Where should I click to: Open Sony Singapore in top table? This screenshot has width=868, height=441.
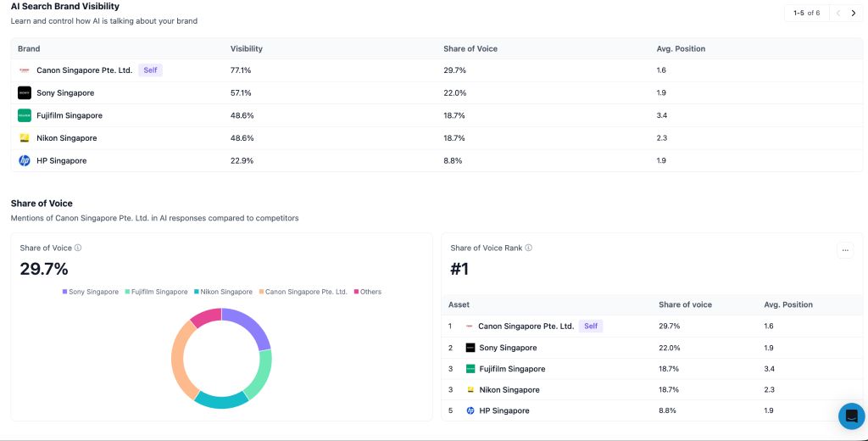pos(65,93)
